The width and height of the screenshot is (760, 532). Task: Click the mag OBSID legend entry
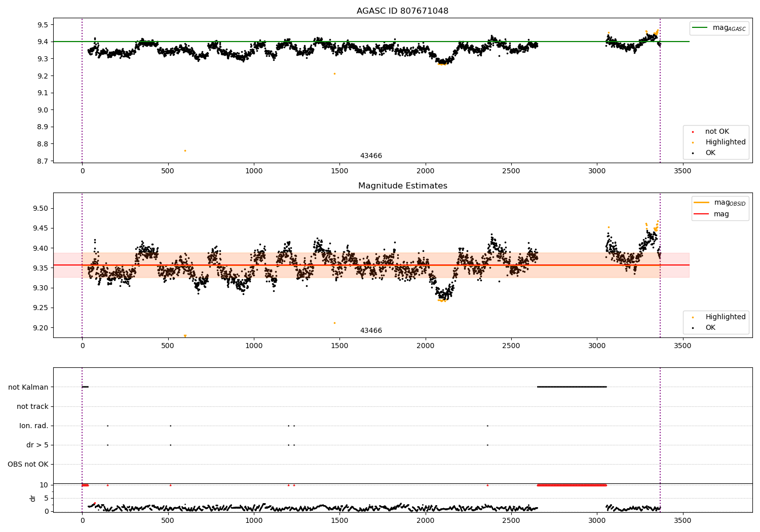point(720,203)
